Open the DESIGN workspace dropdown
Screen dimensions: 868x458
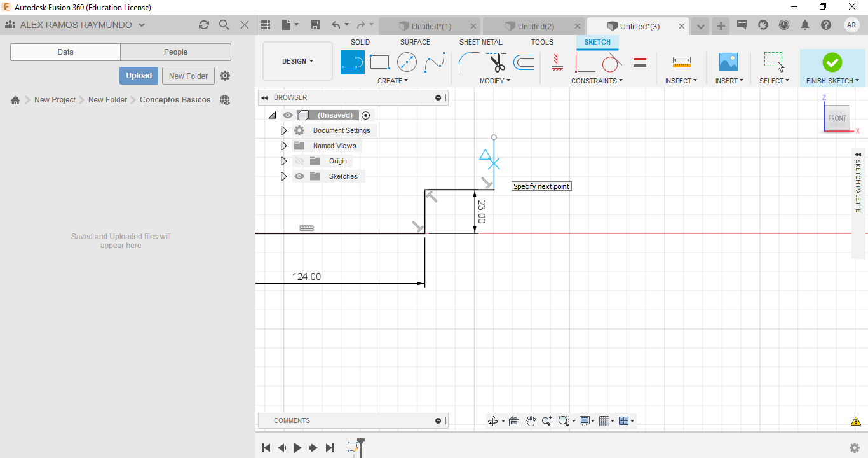(297, 61)
